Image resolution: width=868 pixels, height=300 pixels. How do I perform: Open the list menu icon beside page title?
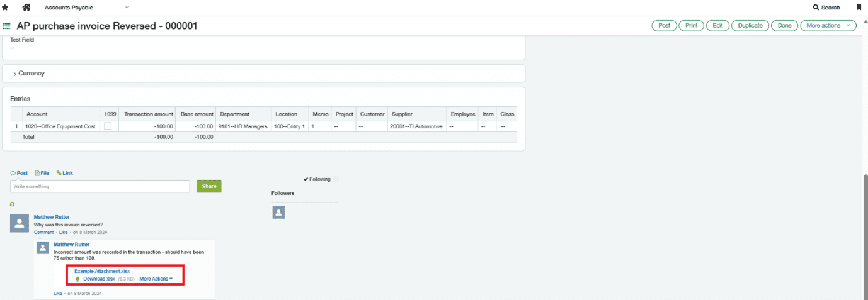6,26
